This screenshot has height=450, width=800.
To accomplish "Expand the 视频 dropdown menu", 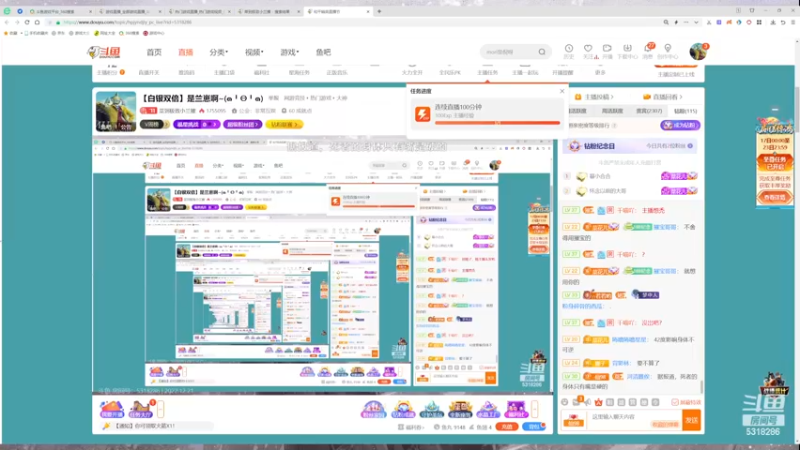I will pos(254,52).
